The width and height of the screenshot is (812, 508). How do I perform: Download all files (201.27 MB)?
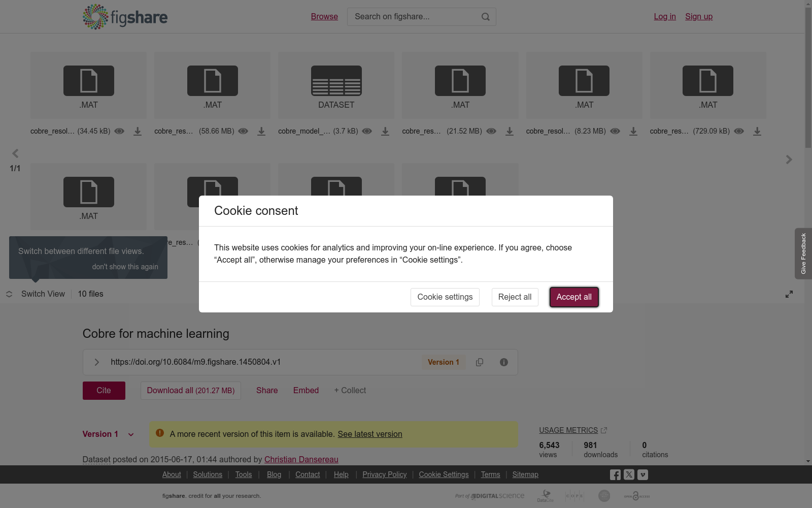191,391
